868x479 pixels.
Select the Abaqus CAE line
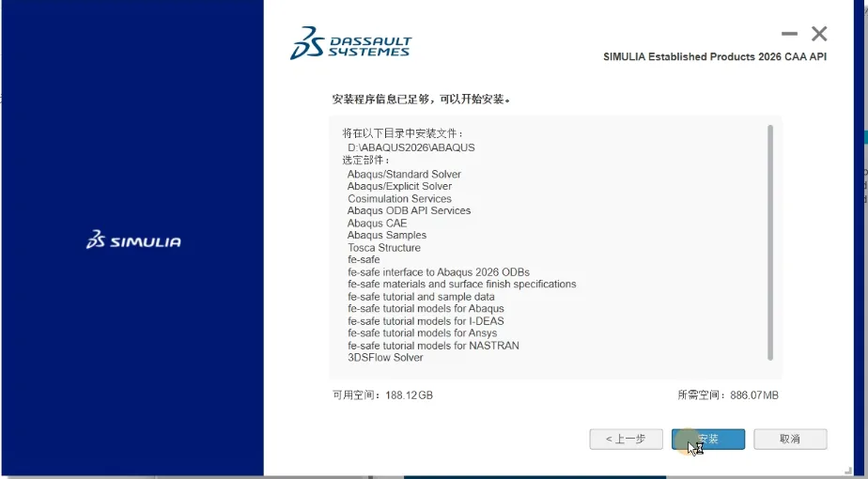(x=377, y=224)
